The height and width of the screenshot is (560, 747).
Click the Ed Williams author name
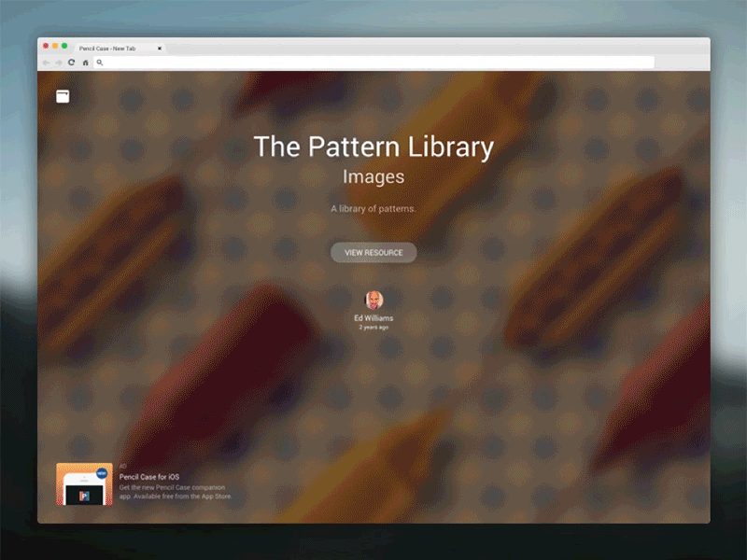pos(373,318)
